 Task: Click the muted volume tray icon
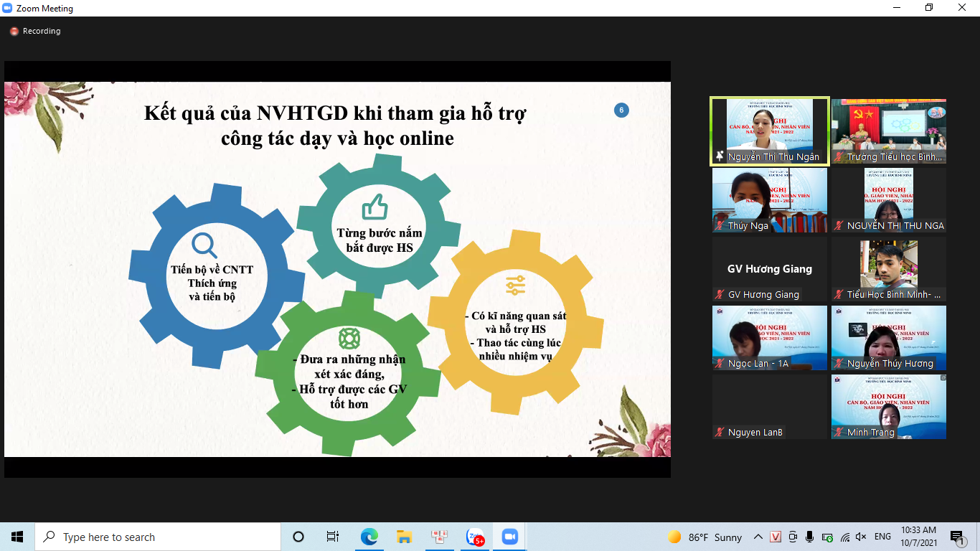[862, 537]
